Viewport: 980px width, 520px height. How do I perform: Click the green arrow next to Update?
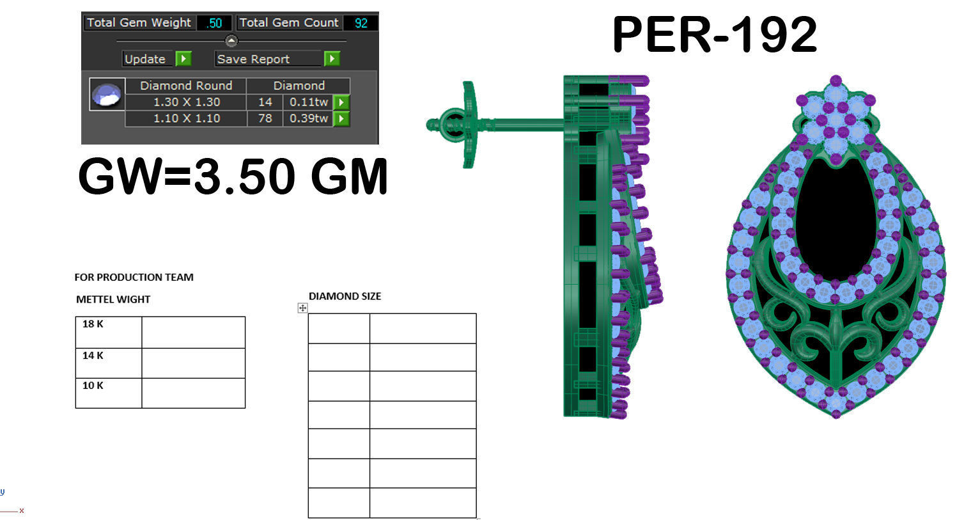coord(183,59)
